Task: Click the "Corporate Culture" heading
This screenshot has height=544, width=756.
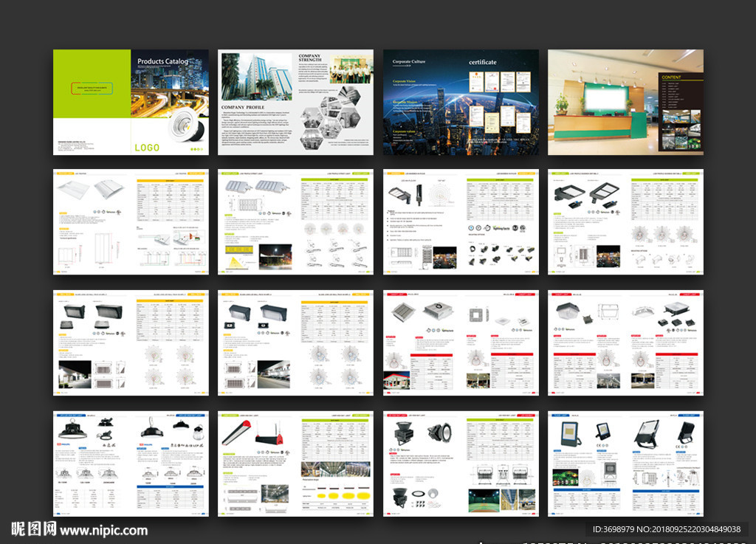Action: [x=409, y=62]
